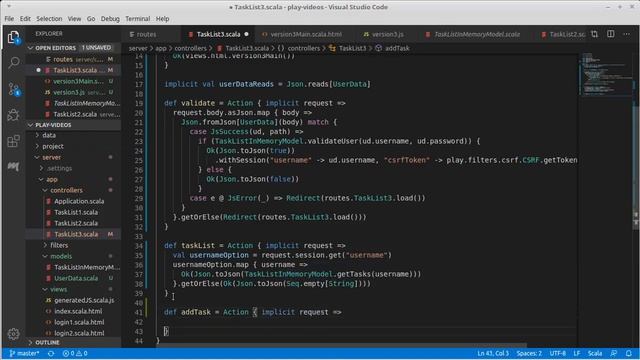Collapse the models folder

click(x=61, y=256)
